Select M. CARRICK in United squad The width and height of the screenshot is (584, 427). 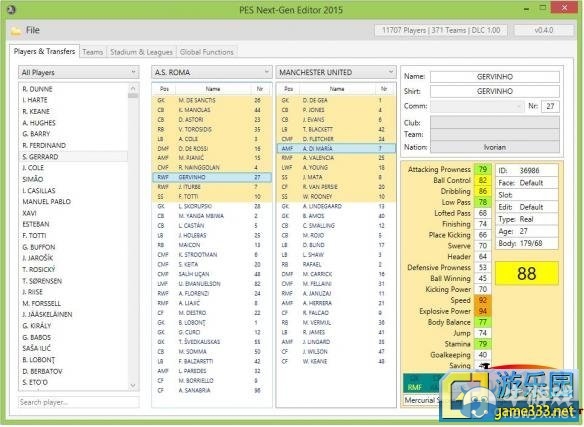(336, 274)
